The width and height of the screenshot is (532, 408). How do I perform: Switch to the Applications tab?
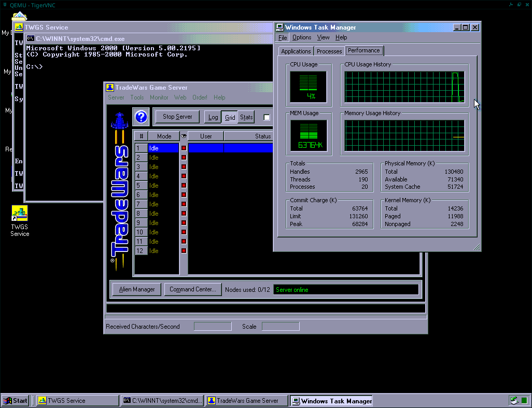click(296, 51)
